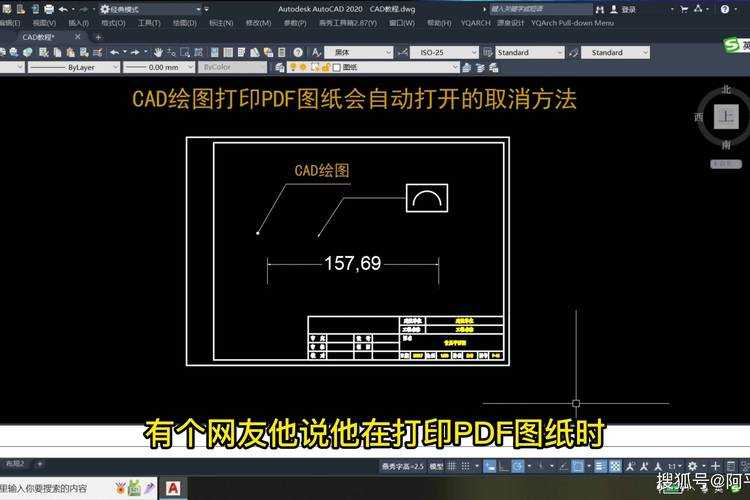
Task: Open the 绘图(D) menu
Action: point(185,22)
